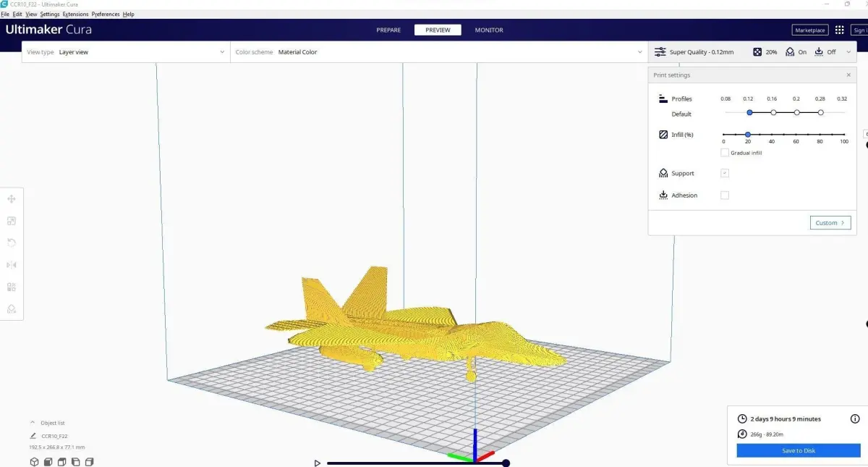Open the View type dropdown
The width and height of the screenshot is (868, 467).
(126, 52)
